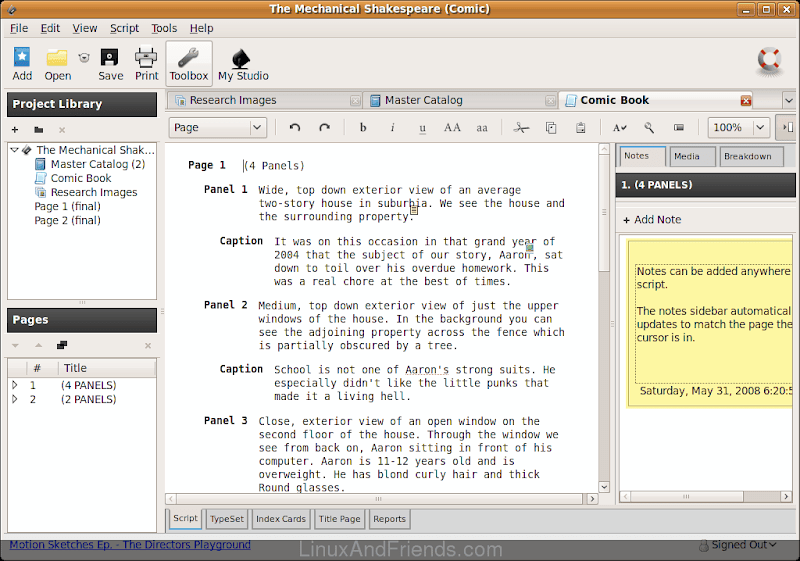Screen dimensions: 800x561
Task: Switch to the Index Cards tab
Action: 280,519
